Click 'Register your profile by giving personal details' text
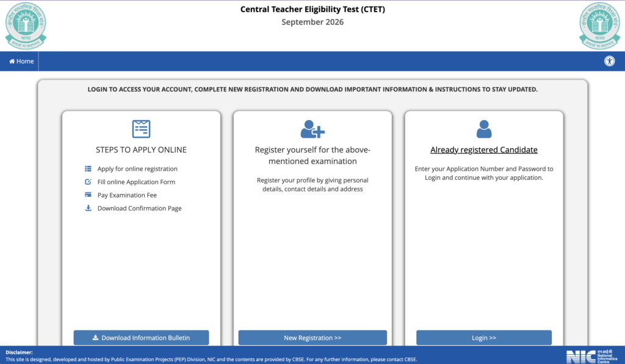The height and width of the screenshot is (364, 625). point(312,184)
